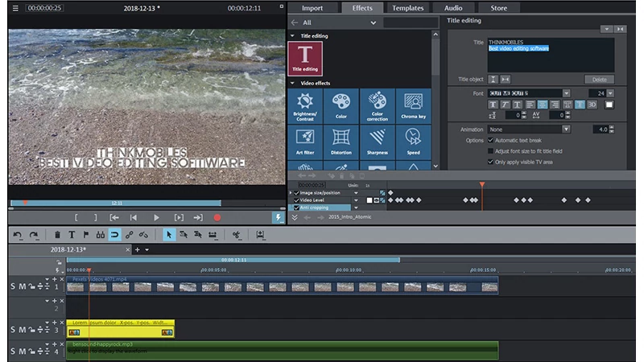Group objects with the chain link icon
644x362 pixels.
click(129, 235)
